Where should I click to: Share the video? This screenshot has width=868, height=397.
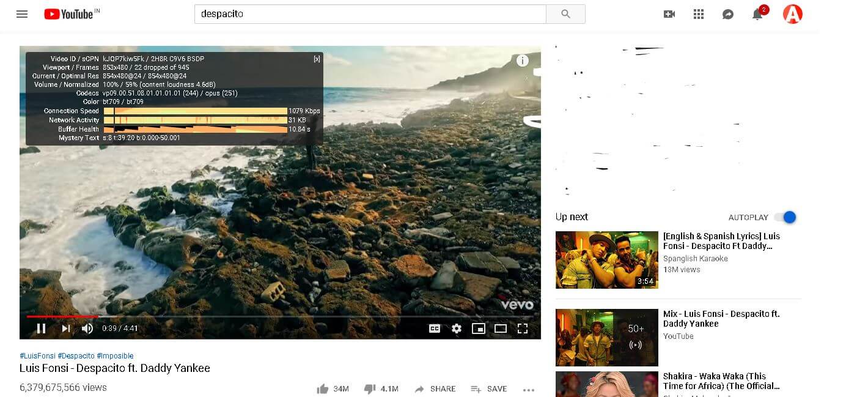coord(435,389)
